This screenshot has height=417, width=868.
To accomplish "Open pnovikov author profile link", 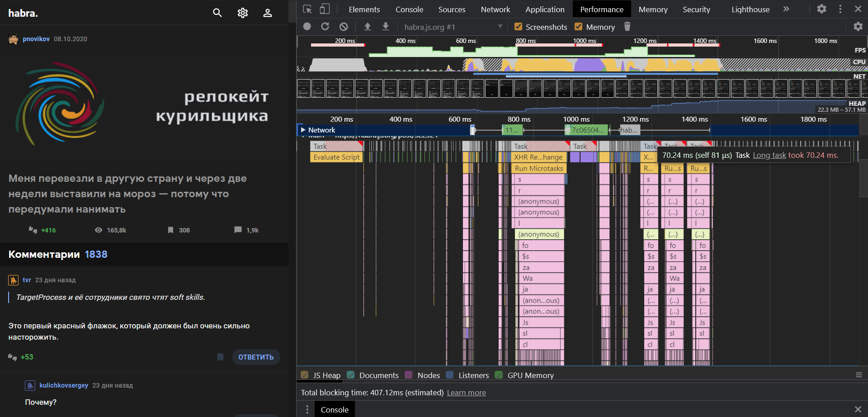I will pyautogui.click(x=36, y=39).
